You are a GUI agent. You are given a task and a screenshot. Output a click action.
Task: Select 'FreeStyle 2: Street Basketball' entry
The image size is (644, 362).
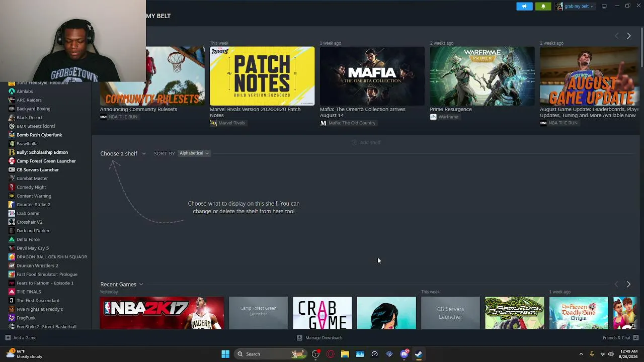click(x=46, y=327)
